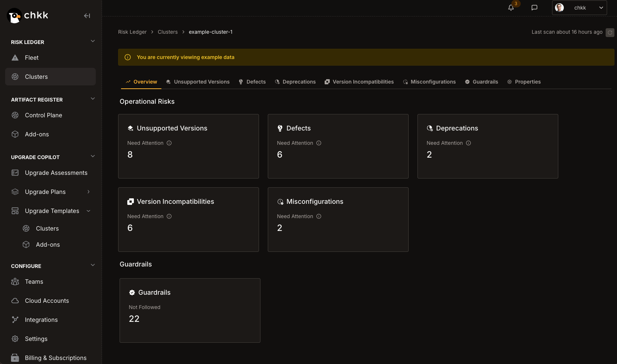Click the rescan refresh icon

point(610,32)
